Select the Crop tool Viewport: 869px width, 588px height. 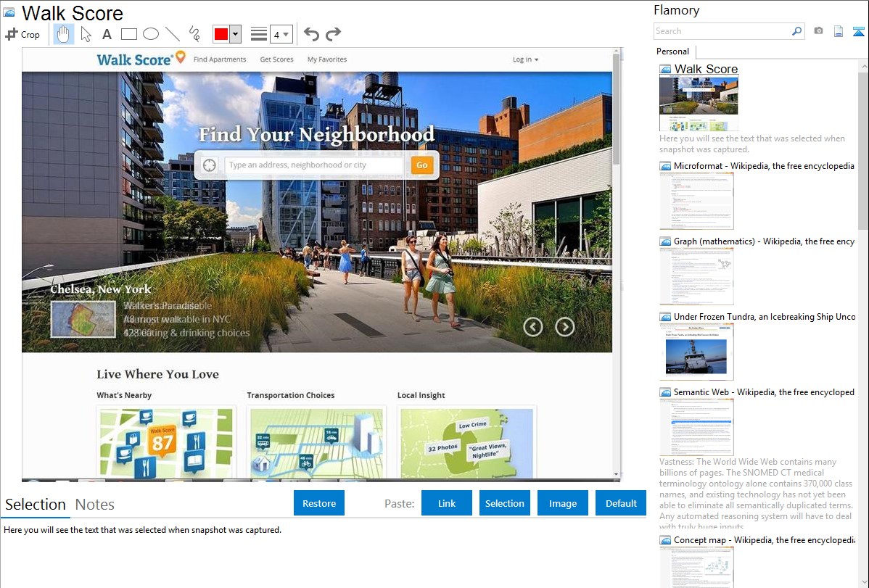pos(22,34)
